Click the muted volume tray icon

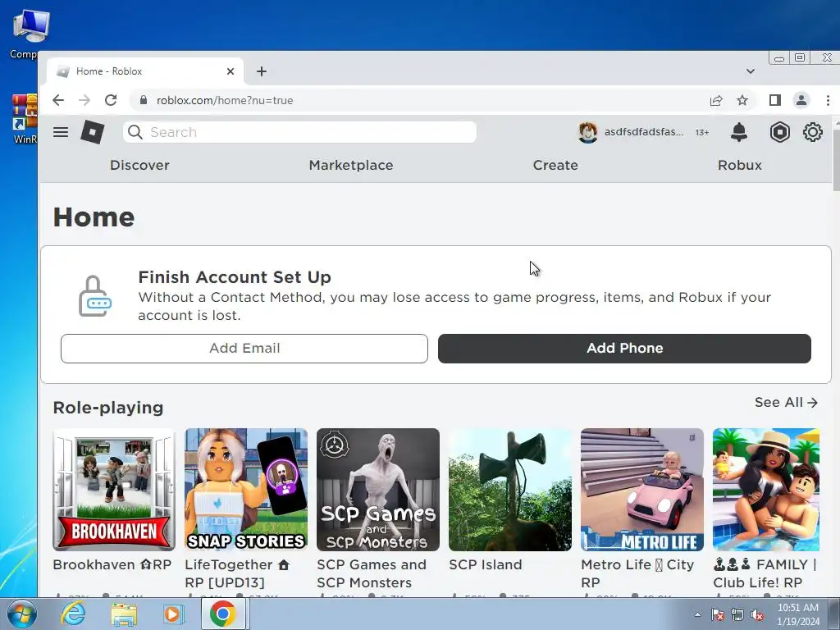coord(757,614)
